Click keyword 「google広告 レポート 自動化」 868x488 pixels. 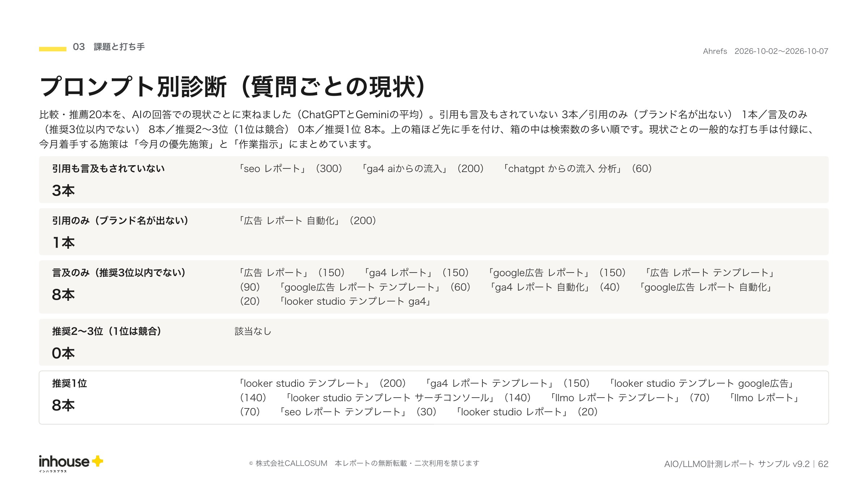tap(706, 287)
